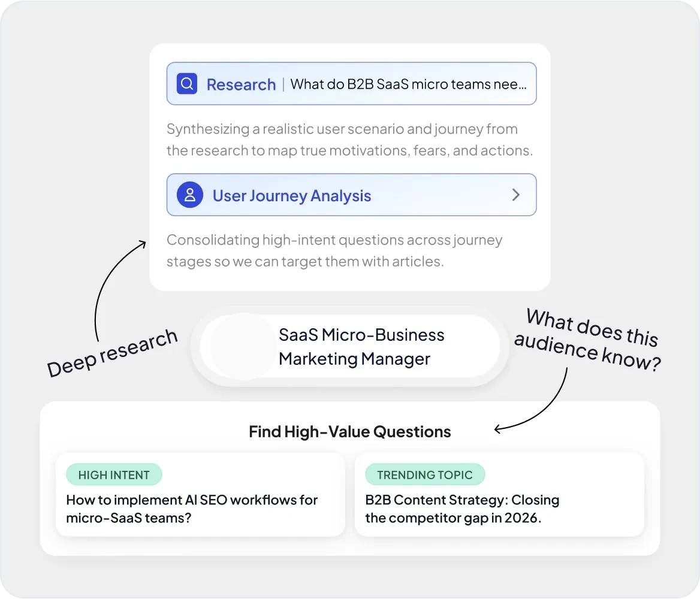
Task: Click the User Journey Analysis person icon
Action: [190, 195]
